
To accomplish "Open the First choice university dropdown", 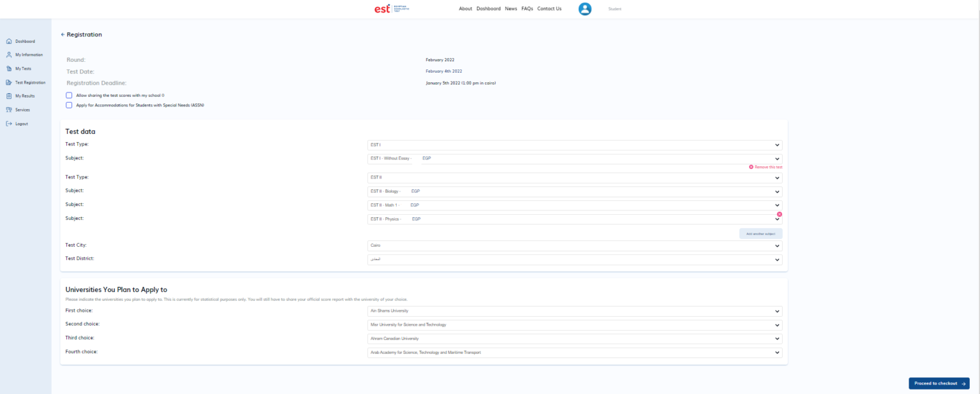I will click(x=572, y=311).
